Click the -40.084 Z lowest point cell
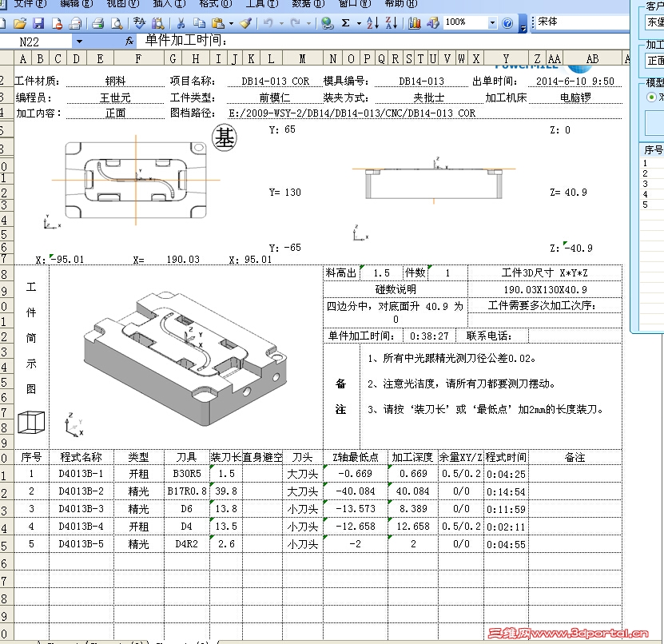Viewport: 664px width, 644px height. [356, 491]
